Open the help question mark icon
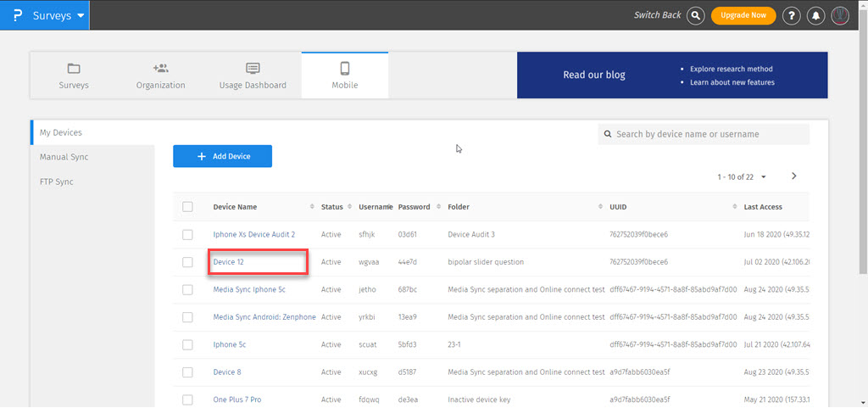Screen dimensions: 868x408 point(792,15)
